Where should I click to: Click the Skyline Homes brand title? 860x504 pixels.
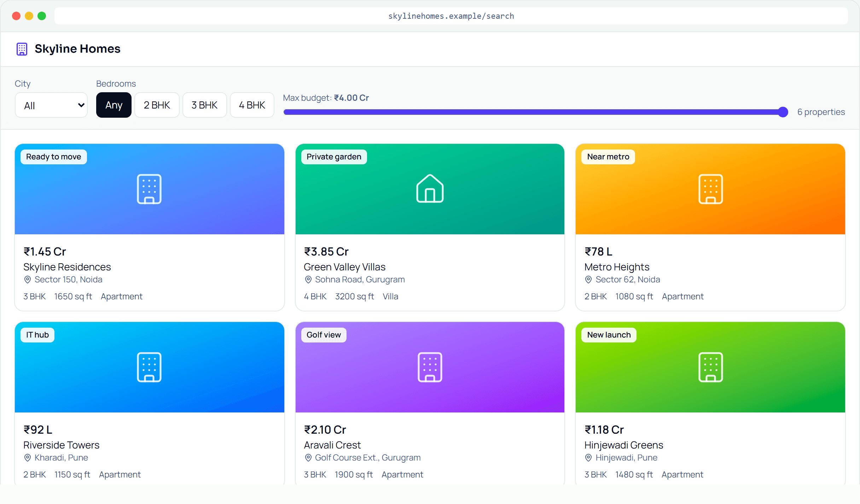(77, 49)
